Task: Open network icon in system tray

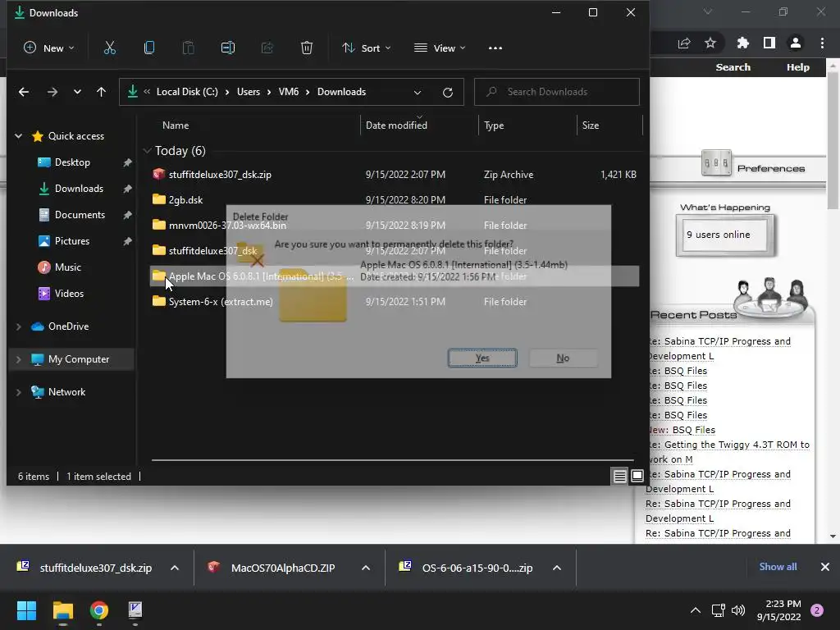Action: (x=718, y=610)
